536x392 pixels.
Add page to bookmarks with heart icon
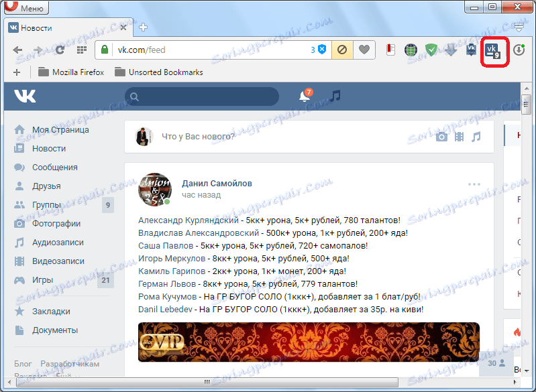(364, 50)
